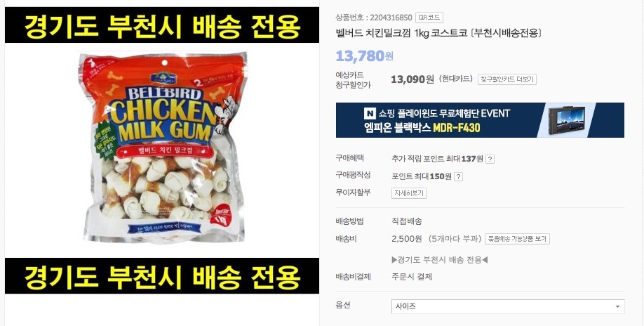The width and height of the screenshot is (644, 326).
Task: Click the Naver N logo in banner
Action: click(370, 113)
